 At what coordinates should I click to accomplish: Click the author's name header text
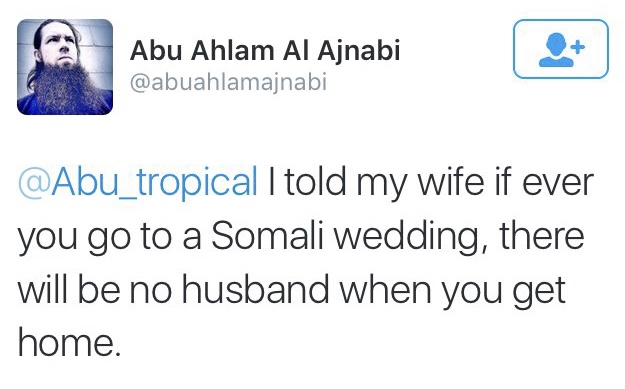(265, 51)
